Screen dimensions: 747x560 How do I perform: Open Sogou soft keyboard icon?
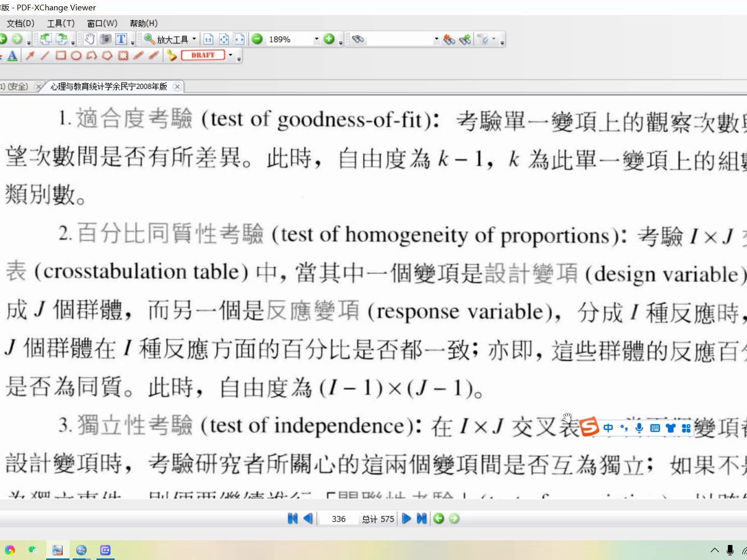pos(655,428)
